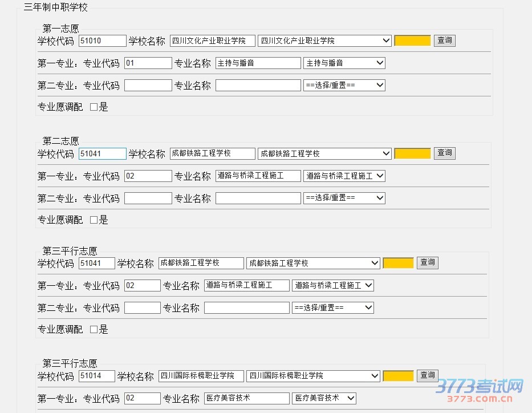Open the 四川国际标榜职业学院 school dropdown
The width and height of the screenshot is (532, 413).
pos(312,376)
